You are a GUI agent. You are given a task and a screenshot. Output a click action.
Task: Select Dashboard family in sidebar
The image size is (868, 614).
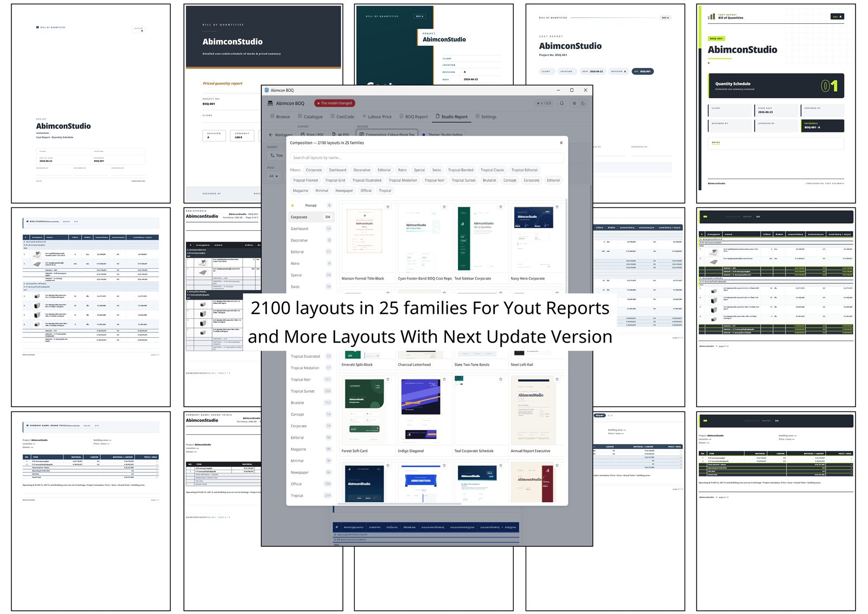[311, 229]
